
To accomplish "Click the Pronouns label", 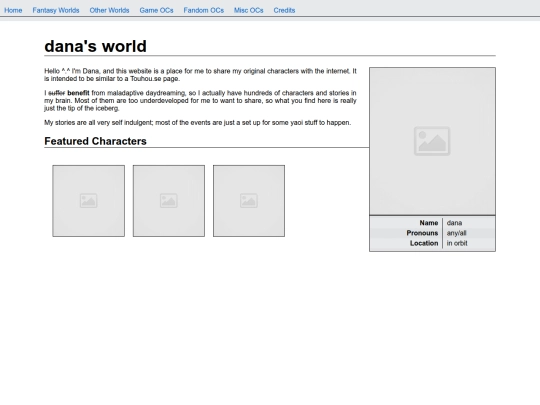I will (422, 233).
